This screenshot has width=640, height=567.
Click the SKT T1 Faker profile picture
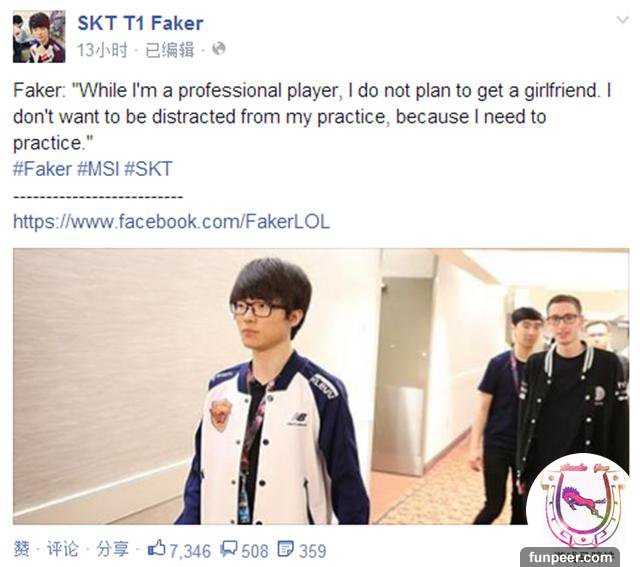pos(39,37)
